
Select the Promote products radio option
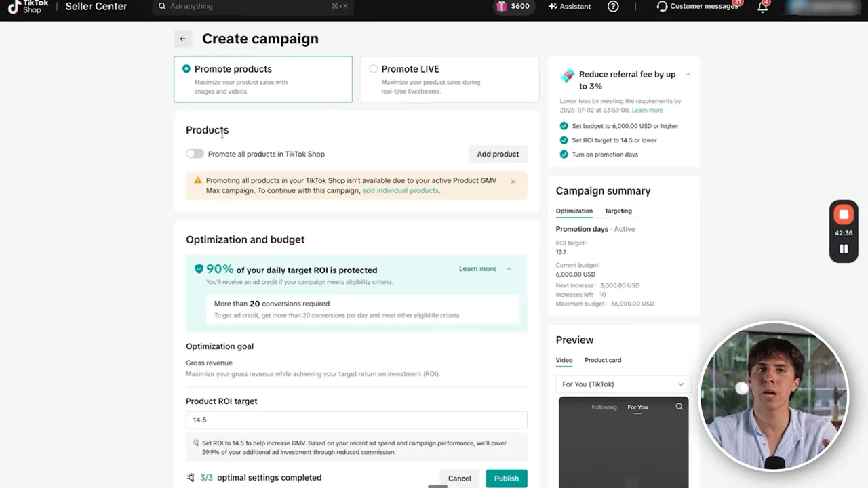coord(186,69)
